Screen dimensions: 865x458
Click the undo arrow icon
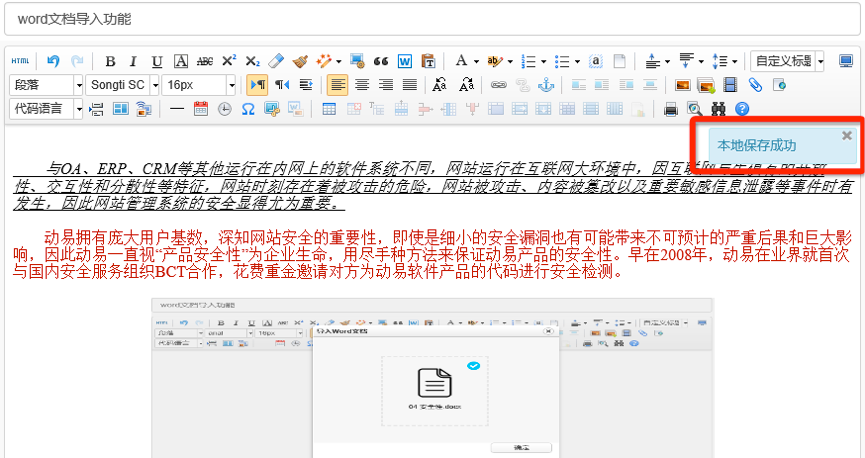pyautogui.click(x=53, y=61)
